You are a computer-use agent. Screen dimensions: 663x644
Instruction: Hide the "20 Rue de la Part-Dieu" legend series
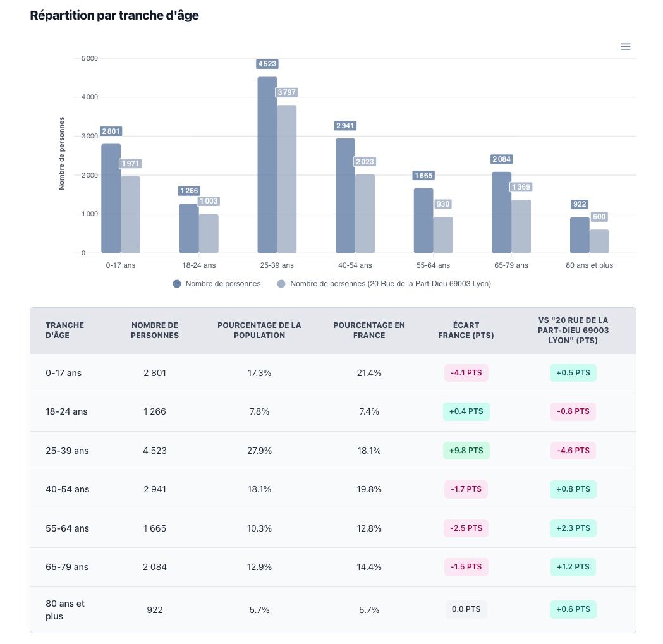coord(390,284)
